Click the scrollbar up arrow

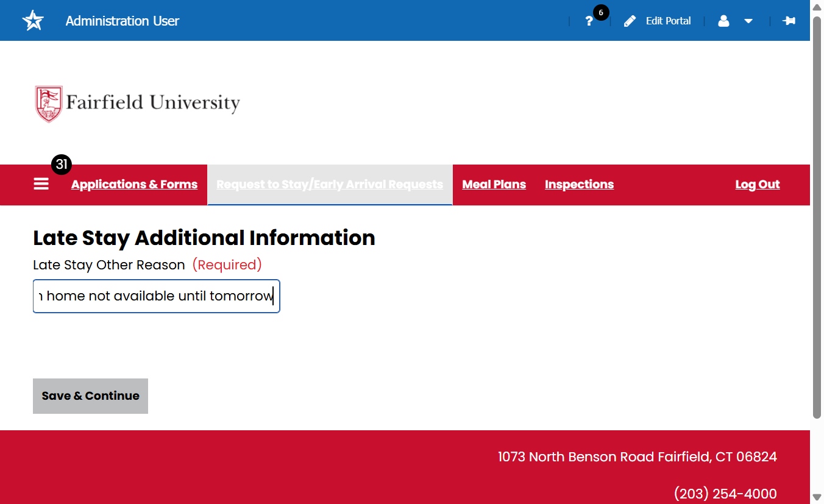click(x=817, y=6)
